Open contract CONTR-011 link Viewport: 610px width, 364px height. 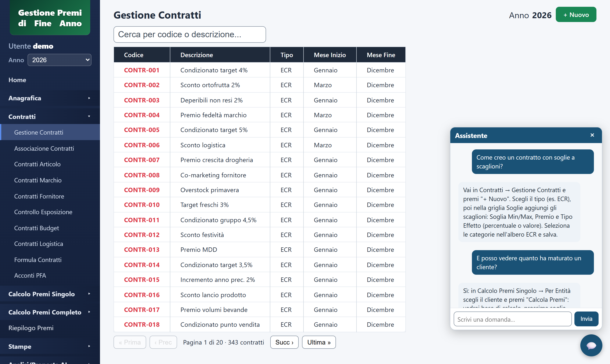[x=142, y=220]
